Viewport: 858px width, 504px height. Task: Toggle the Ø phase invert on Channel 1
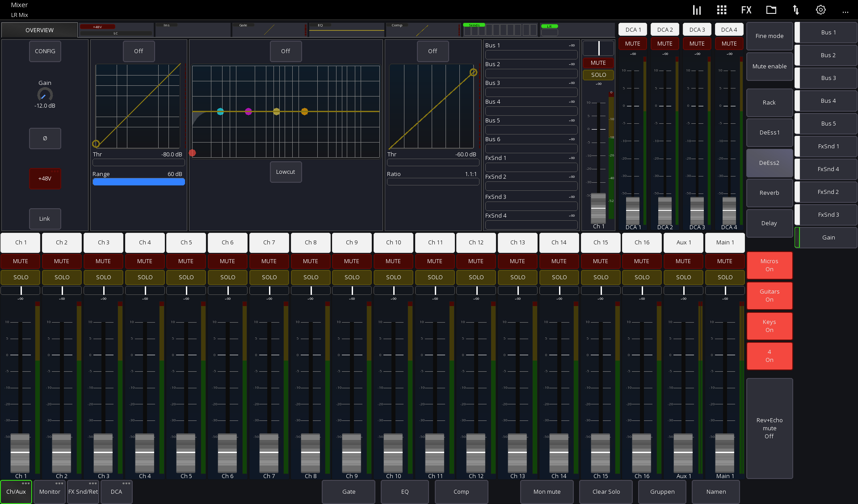45,139
